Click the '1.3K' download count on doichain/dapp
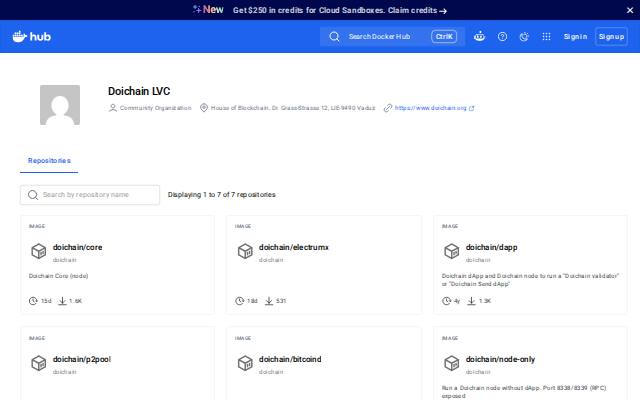The image size is (640, 400). 485,301
